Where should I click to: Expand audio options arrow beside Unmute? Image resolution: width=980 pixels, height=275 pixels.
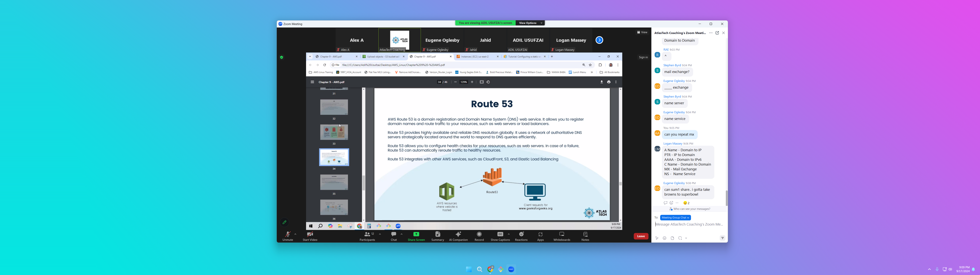point(295,234)
